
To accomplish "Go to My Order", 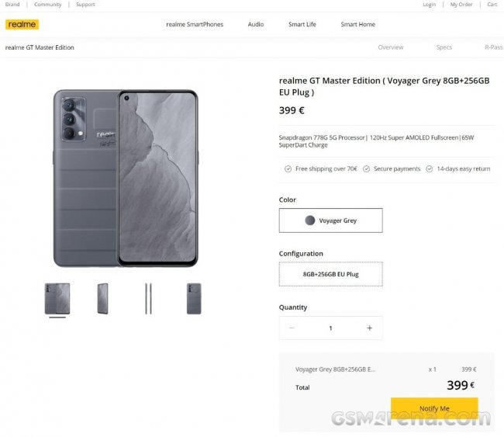I will pyautogui.click(x=461, y=5).
